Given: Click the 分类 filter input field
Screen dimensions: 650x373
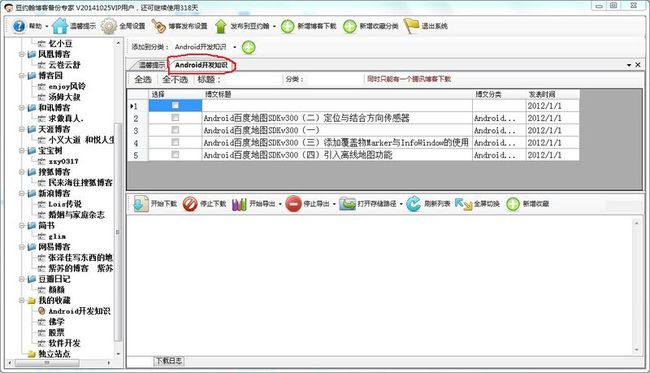Looking at the screenshot, I should tap(334, 79).
